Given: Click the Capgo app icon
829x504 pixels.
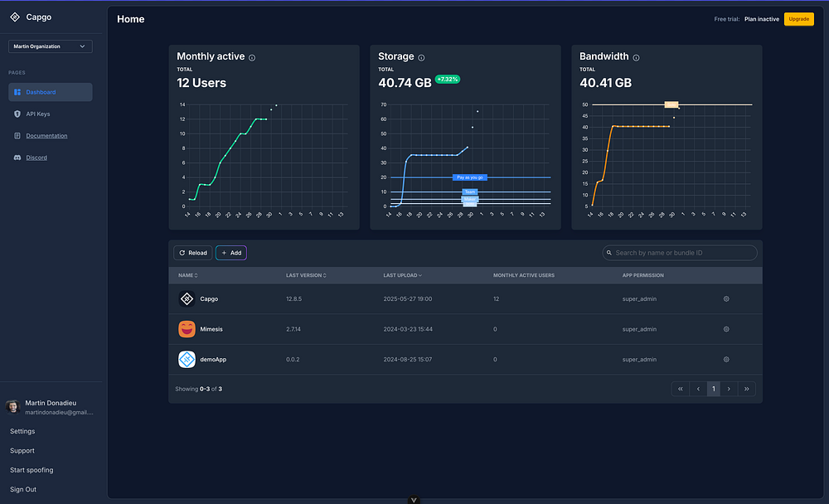Looking at the screenshot, I should (187, 298).
